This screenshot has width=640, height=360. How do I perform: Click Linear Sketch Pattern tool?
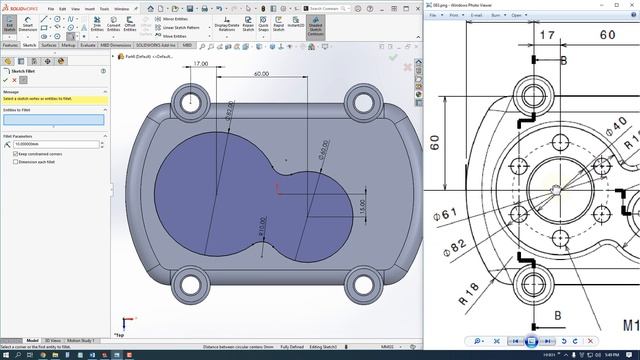tap(177, 28)
